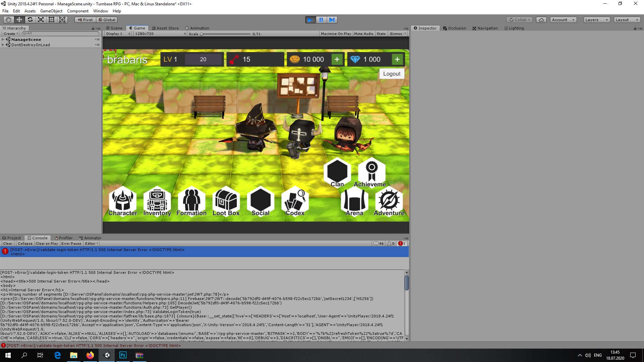This screenshot has height=362, width=644.
Task: Click the Logout button
Action: 392,73
